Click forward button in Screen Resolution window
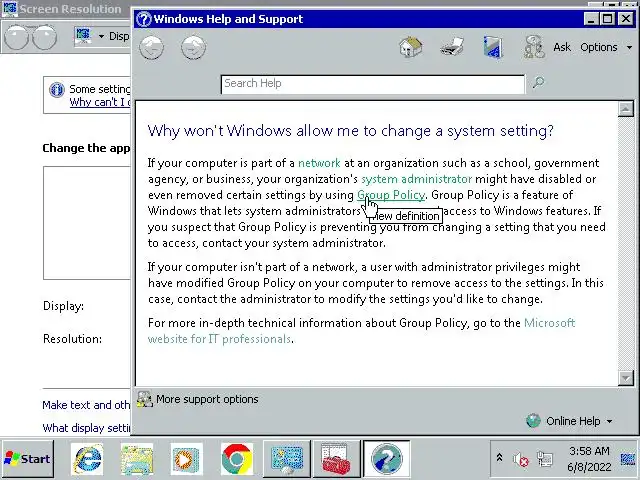Viewport: 640px width, 480px height. click(44, 37)
